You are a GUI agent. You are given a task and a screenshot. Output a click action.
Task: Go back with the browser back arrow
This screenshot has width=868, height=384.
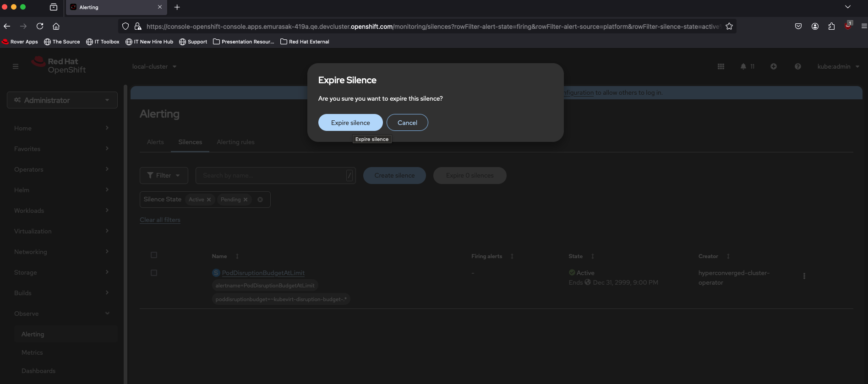(x=7, y=26)
